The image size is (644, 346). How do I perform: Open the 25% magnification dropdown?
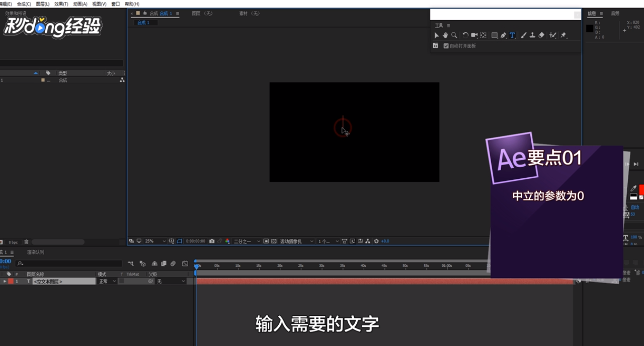[x=155, y=241]
